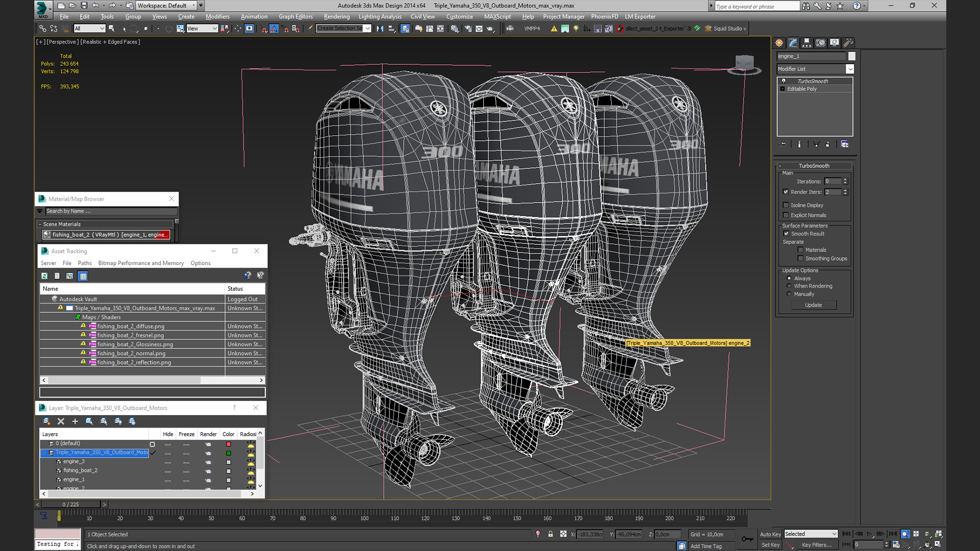Click the Mirror tool in toolbar
This screenshot has height=551, width=980.
tap(380, 29)
